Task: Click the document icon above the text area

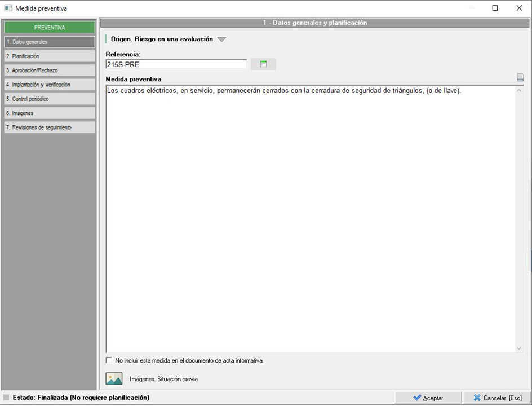Action: pos(520,78)
